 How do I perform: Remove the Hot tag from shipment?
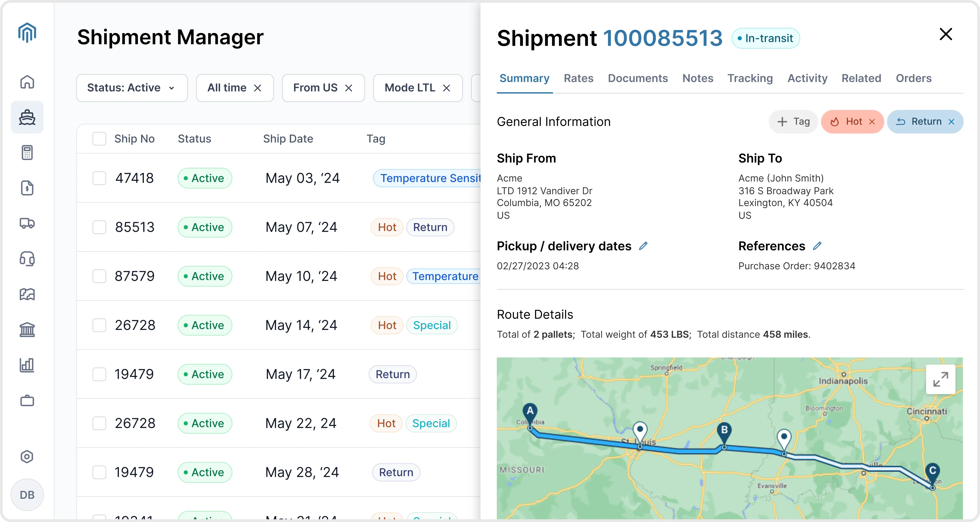[872, 121]
